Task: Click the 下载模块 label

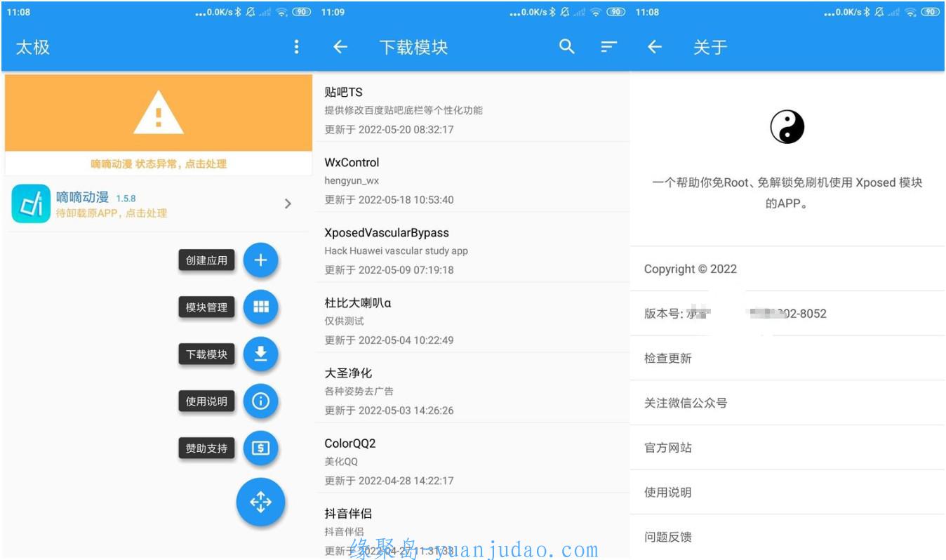Action: pyautogui.click(x=206, y=354)
